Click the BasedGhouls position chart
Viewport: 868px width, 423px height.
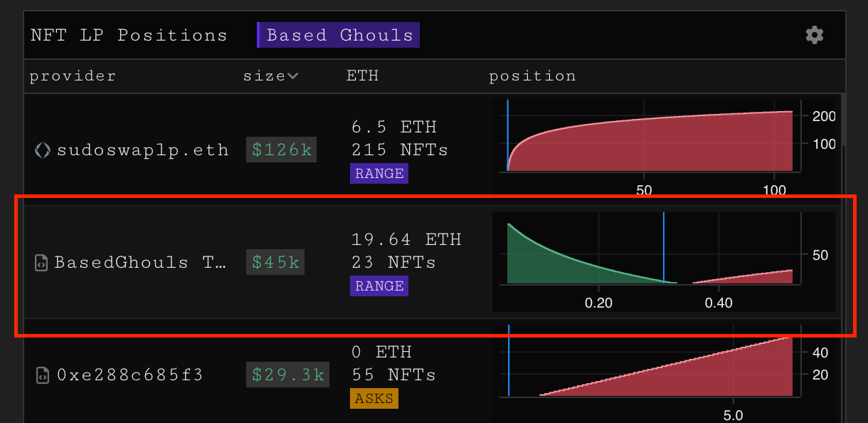pyautogui.click(x=663, y=262)
